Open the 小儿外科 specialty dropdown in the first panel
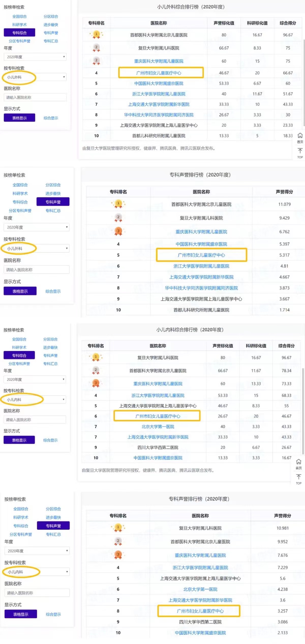 tap(35, 77)
